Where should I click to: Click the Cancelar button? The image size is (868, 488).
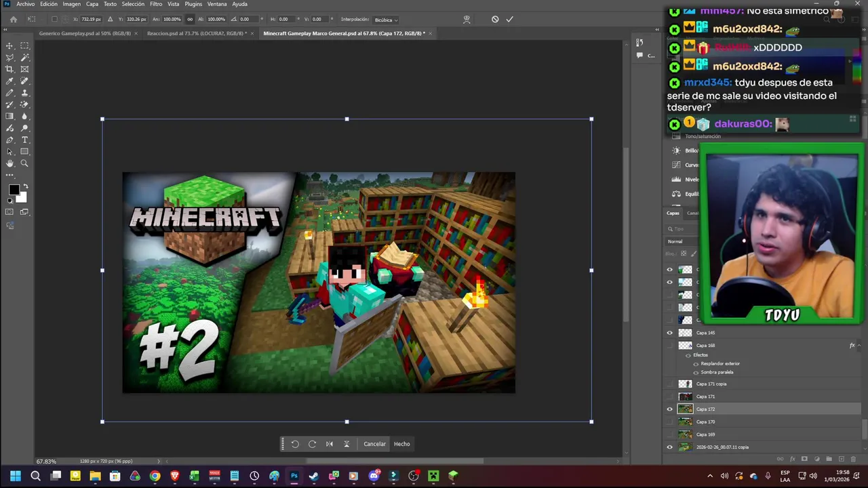[x=374, y=444]
